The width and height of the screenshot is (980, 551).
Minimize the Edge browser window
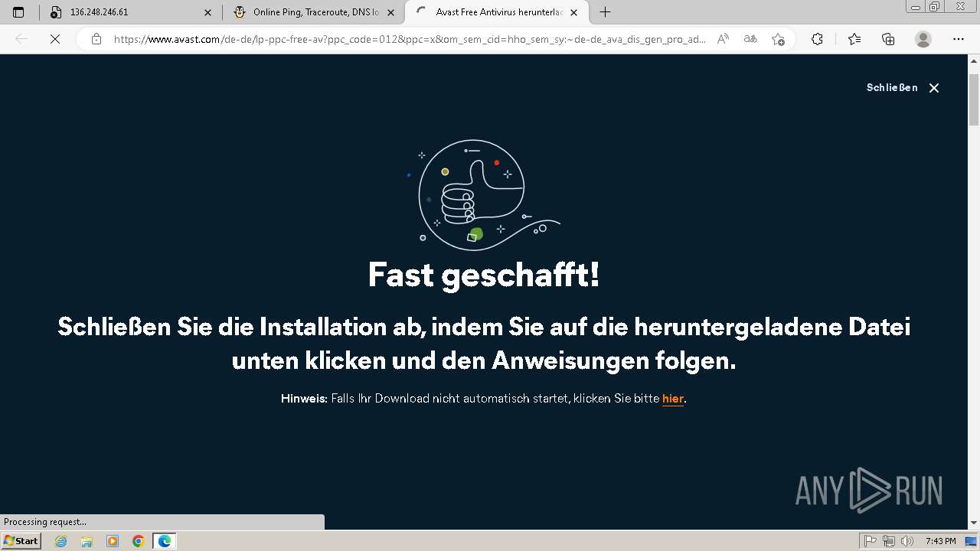[916, 7]
